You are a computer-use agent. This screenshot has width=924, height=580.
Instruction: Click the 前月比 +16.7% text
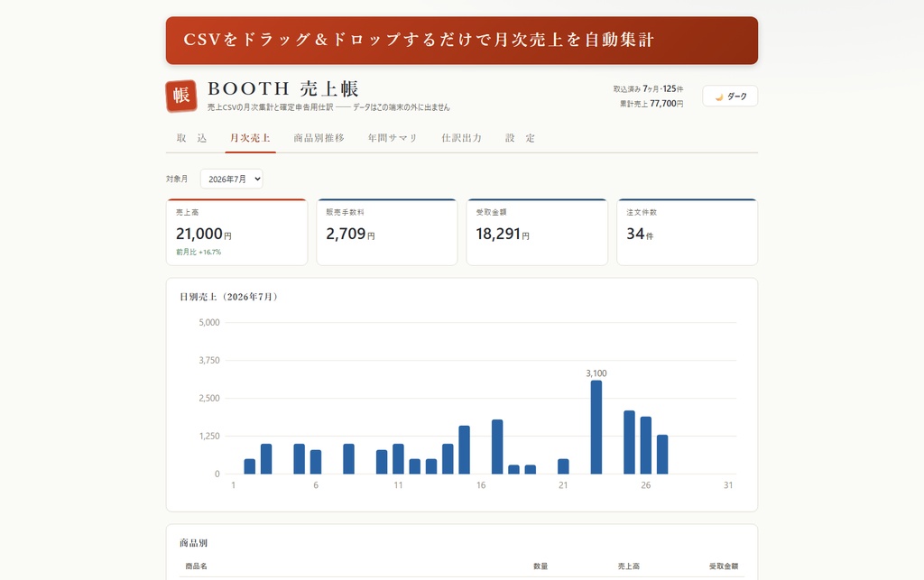199,252
